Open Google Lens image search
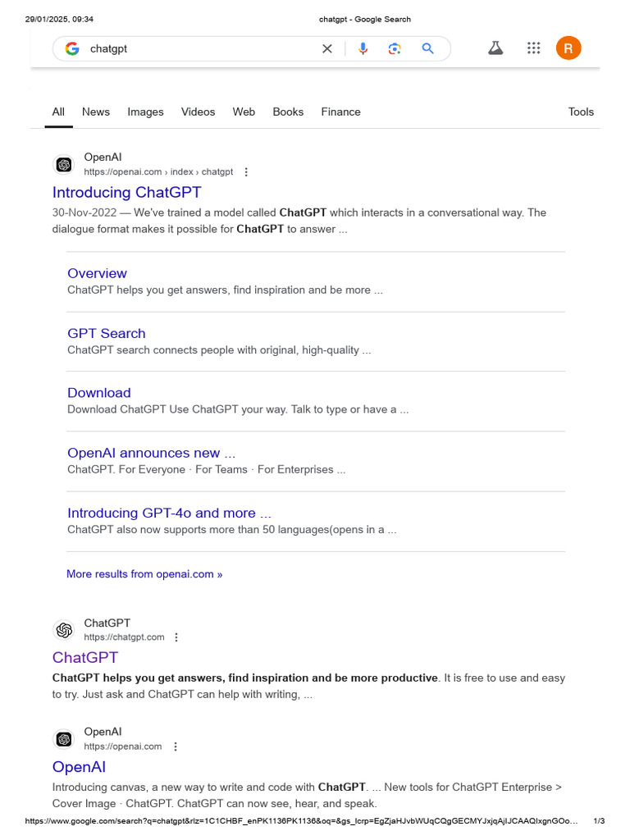Image resolution: width=630 pixels, height=840 pixels. tap(395, 48)
